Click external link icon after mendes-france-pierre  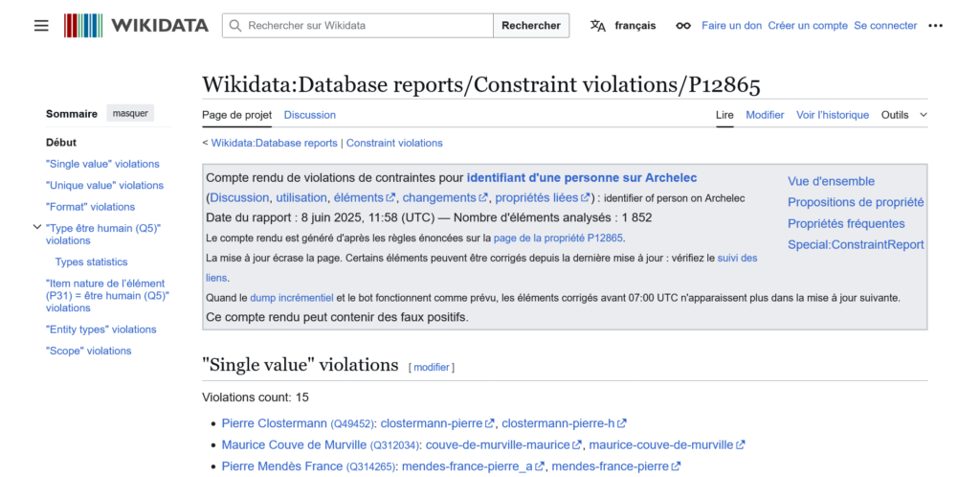(x=677, y=466)
